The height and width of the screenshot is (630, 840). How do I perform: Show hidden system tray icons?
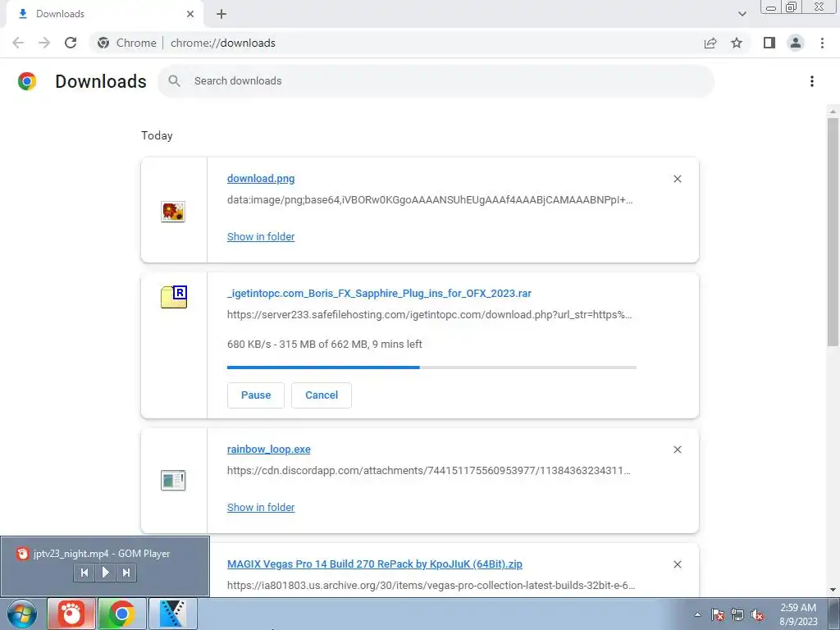[697, 614]
